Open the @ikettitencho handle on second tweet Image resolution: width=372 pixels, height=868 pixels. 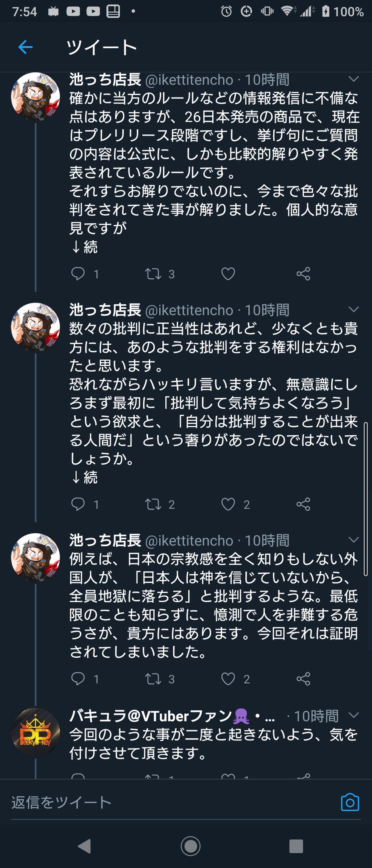click(x=189, y=310)
